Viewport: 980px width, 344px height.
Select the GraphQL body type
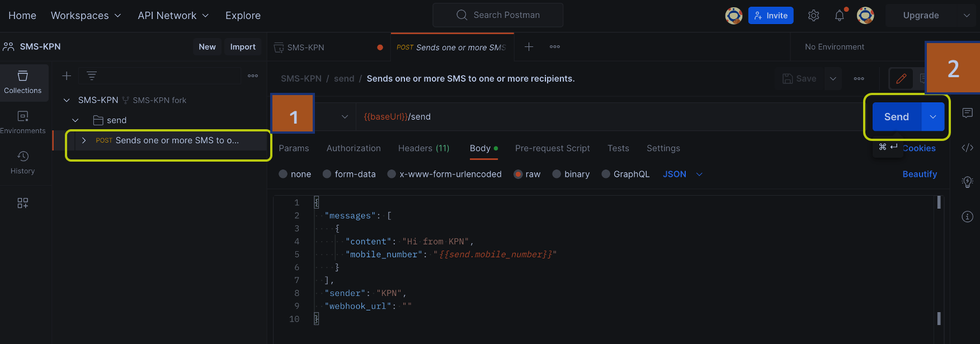(606, 174)
